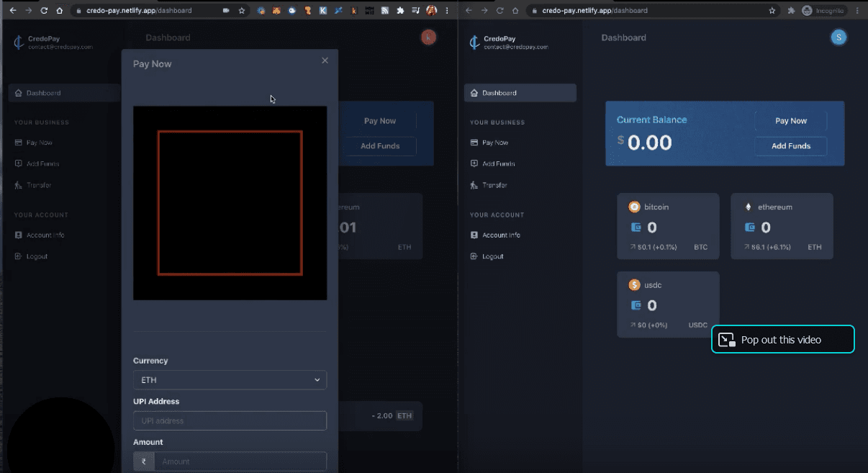The width and height of the screenshot is (868, 473).
Task: Click Pay Now button in right window balance card
Action: tap(790, 121)
